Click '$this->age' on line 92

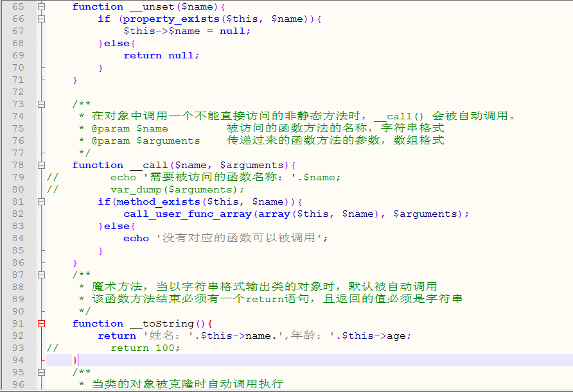click(373, 336)
